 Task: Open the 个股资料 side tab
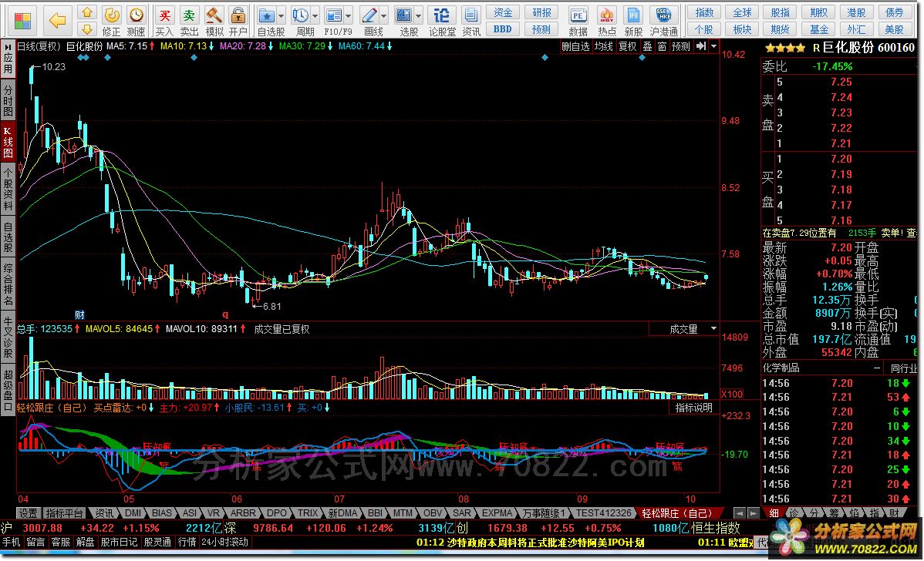(8, 188)
